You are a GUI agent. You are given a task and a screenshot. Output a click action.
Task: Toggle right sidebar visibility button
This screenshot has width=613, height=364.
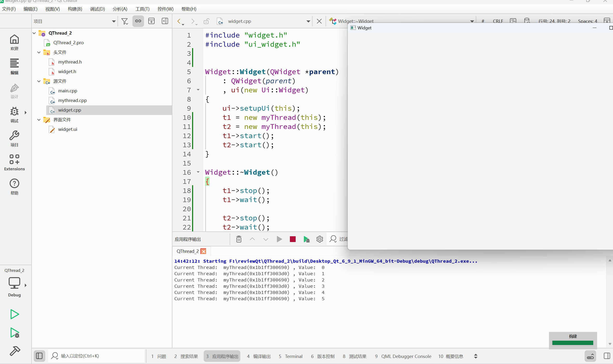pos(607,356)
